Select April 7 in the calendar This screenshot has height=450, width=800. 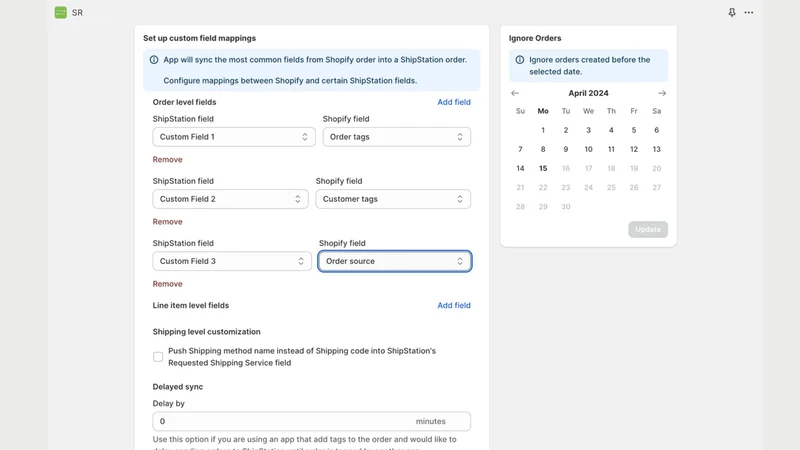pos(520,149)
